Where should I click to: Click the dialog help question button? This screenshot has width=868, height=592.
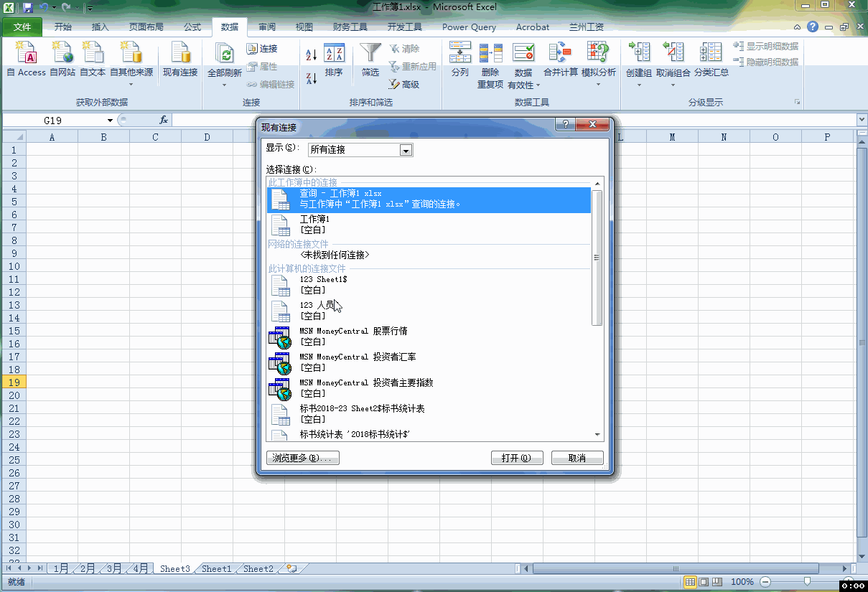click(x=565, y=125)
